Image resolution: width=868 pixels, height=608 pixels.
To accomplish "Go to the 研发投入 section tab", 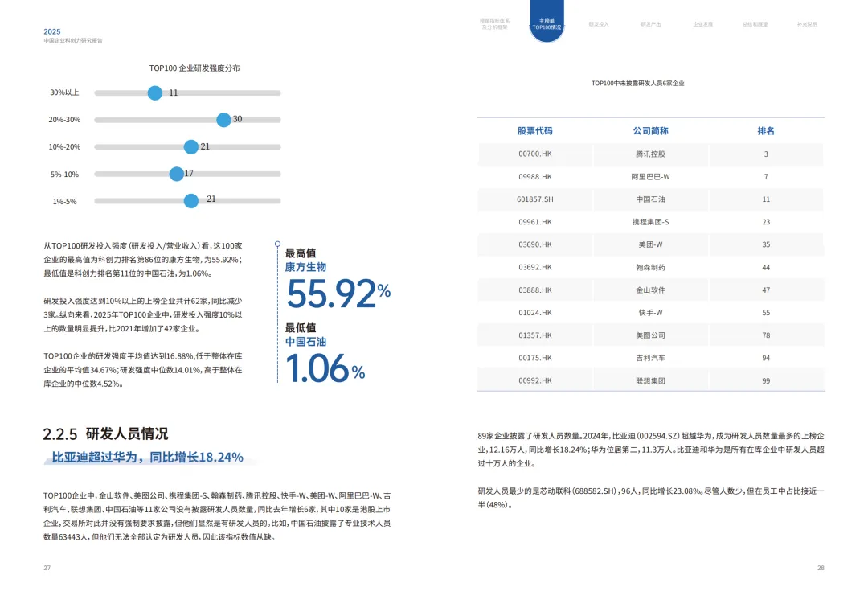I will pos(599,24).
